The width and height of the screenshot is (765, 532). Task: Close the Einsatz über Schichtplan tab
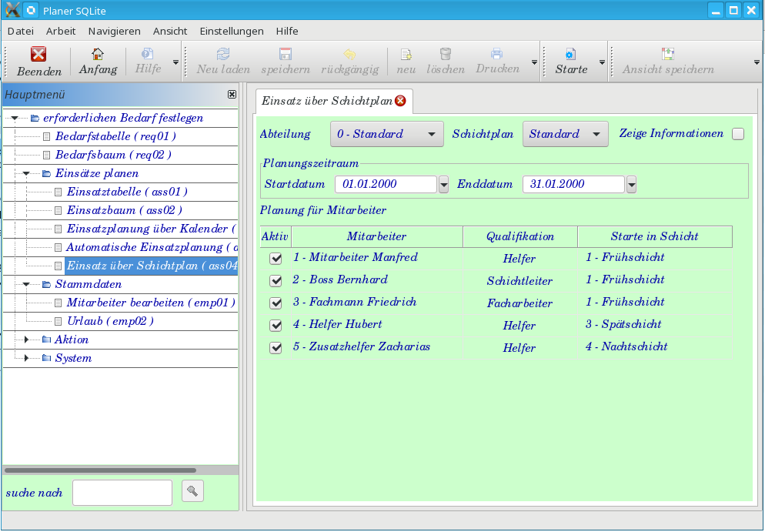pyautogui.click(x=400, y=101)
